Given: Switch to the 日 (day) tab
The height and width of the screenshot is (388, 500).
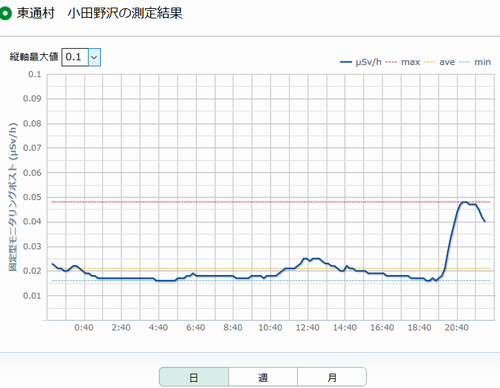Looking at the screenshot, I should (x=194, y=377).
